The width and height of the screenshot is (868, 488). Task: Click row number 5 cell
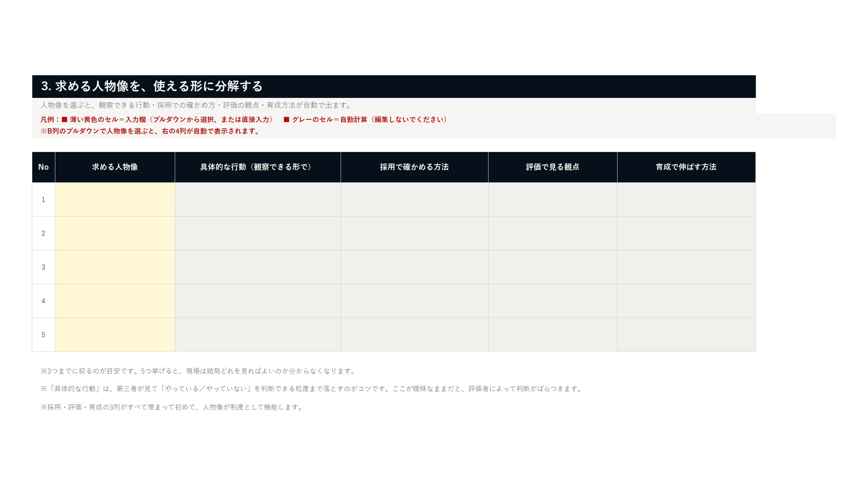click(43, 334)
